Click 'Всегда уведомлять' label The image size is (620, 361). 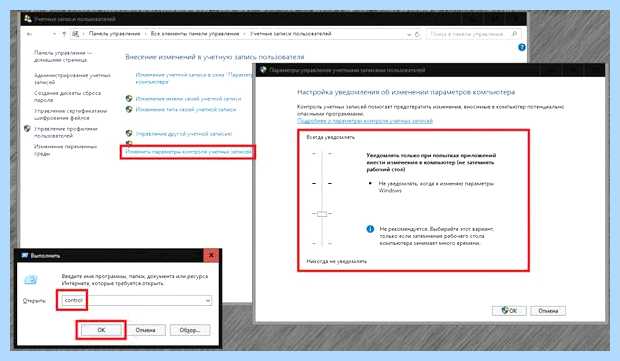pyautogui.click(x=331, y=137)
